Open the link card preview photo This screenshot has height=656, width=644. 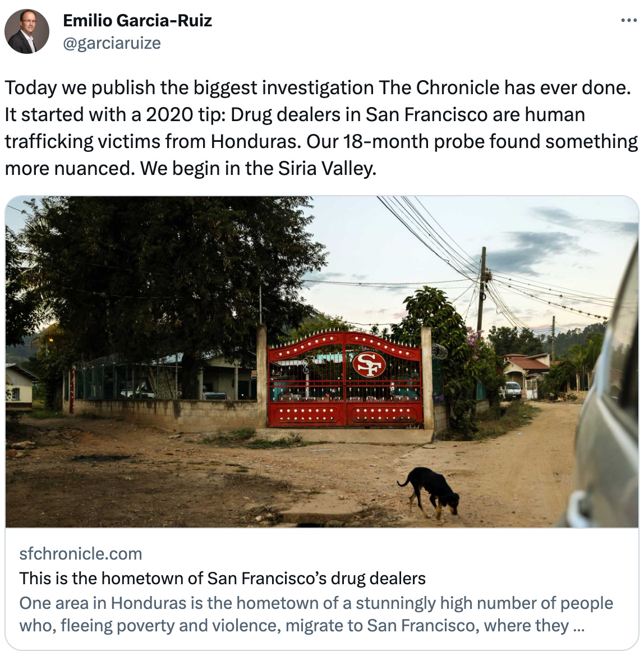pos(322,362)
